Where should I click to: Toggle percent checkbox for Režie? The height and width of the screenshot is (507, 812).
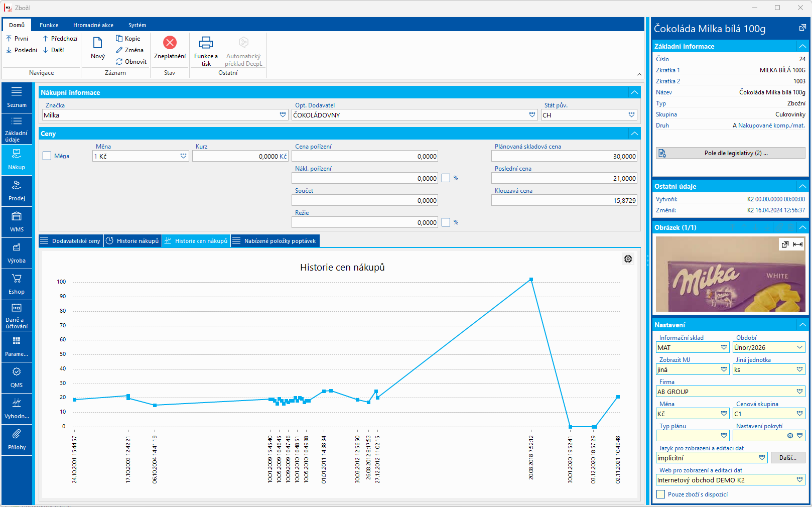click(x=446, y=222)
